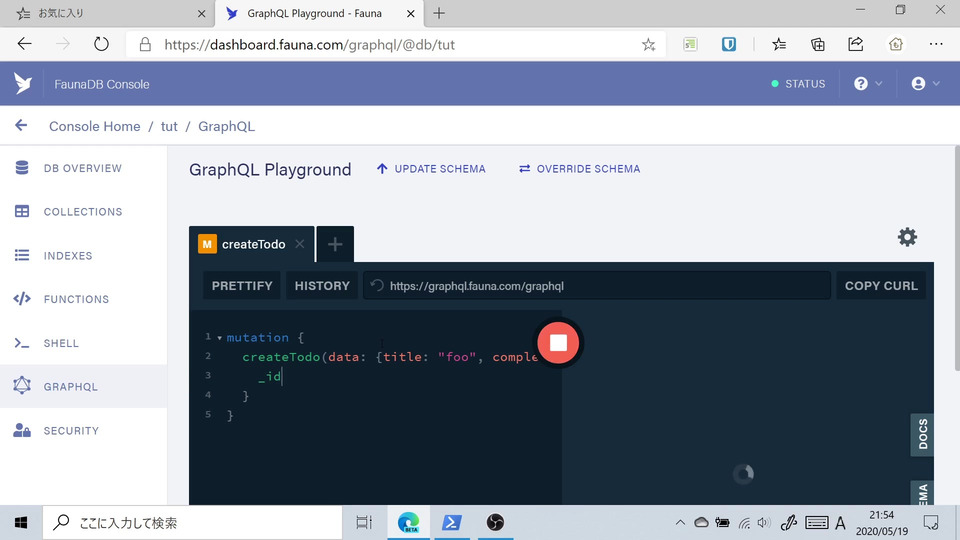Check the STATUS indicator
The image size is (960, 540).
click(798, 84)
